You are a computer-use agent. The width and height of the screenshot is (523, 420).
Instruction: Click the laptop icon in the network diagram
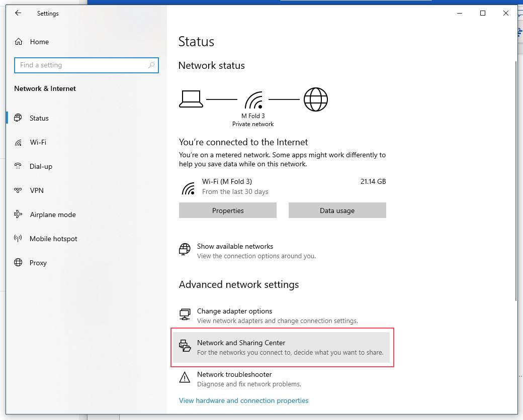pyautogui.click(x=191, y=98)
